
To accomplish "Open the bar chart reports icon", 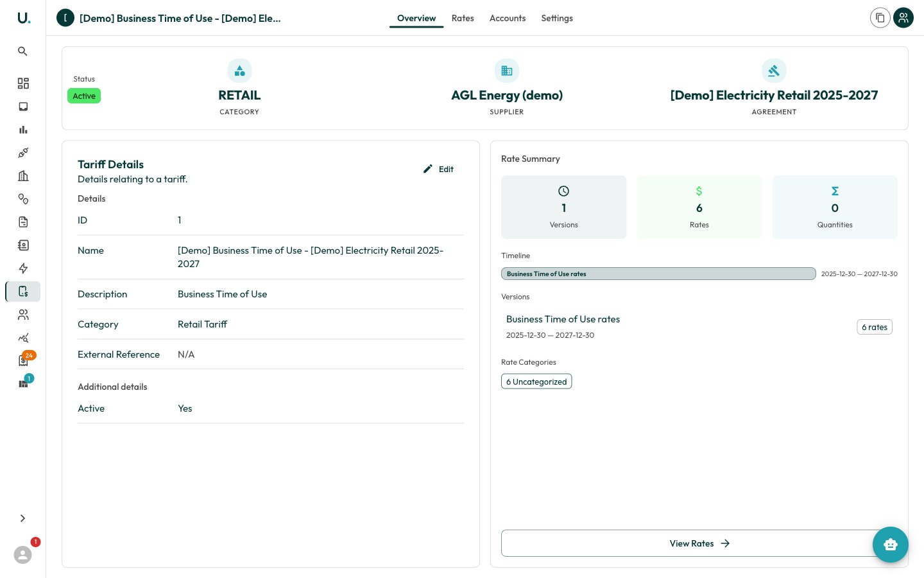I will (x=23, y=130).
